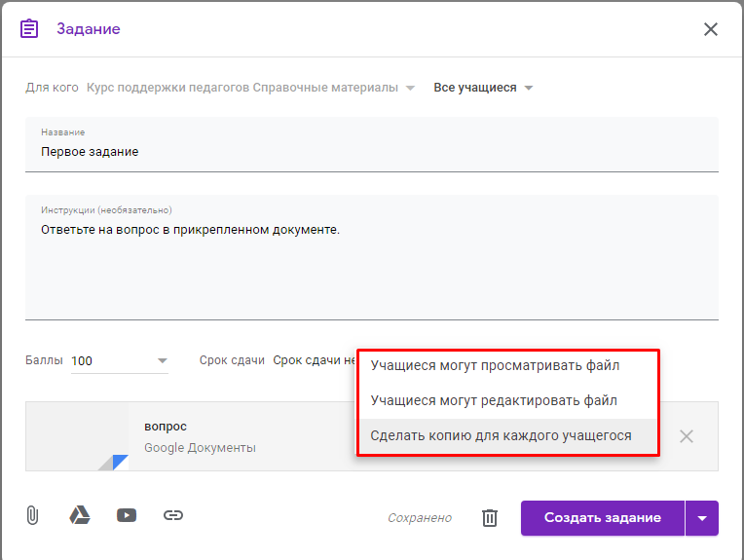The image size is (744, 560).
Task: Open the attached document 'вопрос'
Action: [166, 427]
